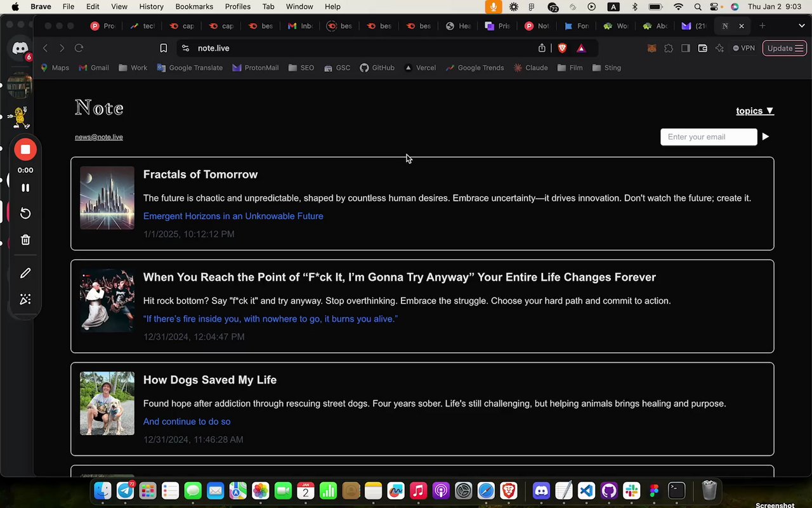Focus the 'Enter your email' field
The height and width of the screenshot is (508, 812).
pos(709,137)
